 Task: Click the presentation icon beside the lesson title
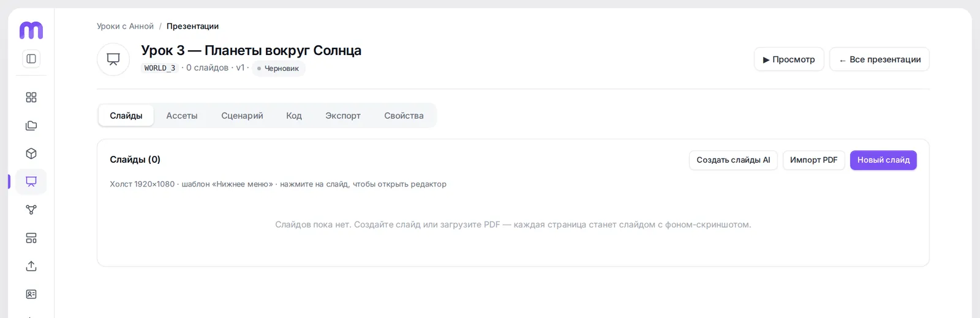[x=113, y=59]
